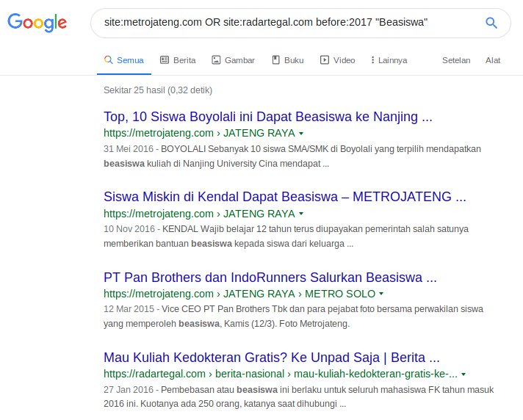Open the Lainnya menu label

tap(392, 60)
